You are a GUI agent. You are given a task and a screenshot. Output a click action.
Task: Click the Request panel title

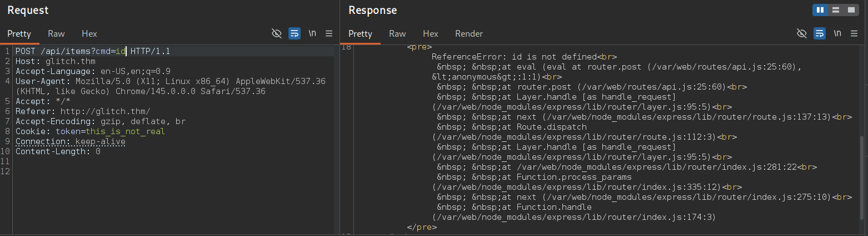tap(28, 10)
